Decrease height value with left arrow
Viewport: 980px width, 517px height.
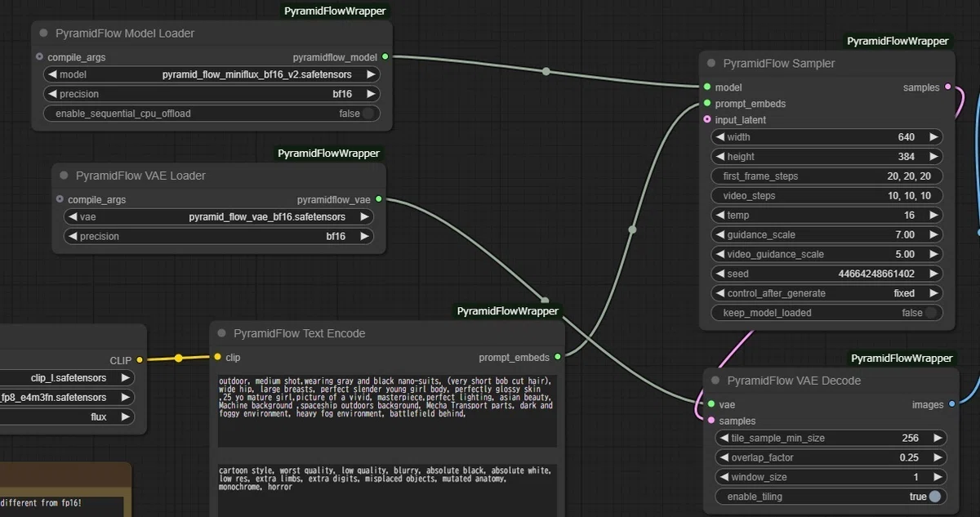(x=721, y=157)
